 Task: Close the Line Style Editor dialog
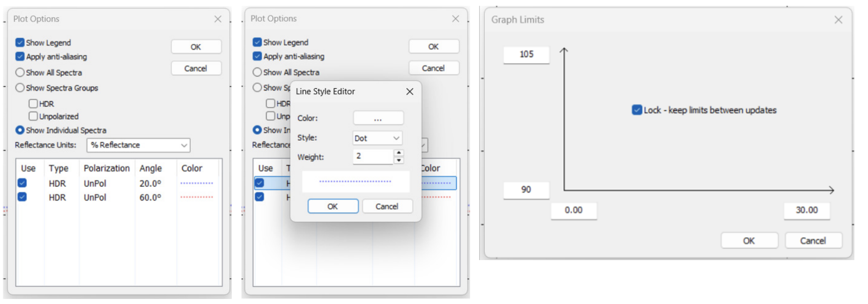pyautogui.click(x=409, y=92)
